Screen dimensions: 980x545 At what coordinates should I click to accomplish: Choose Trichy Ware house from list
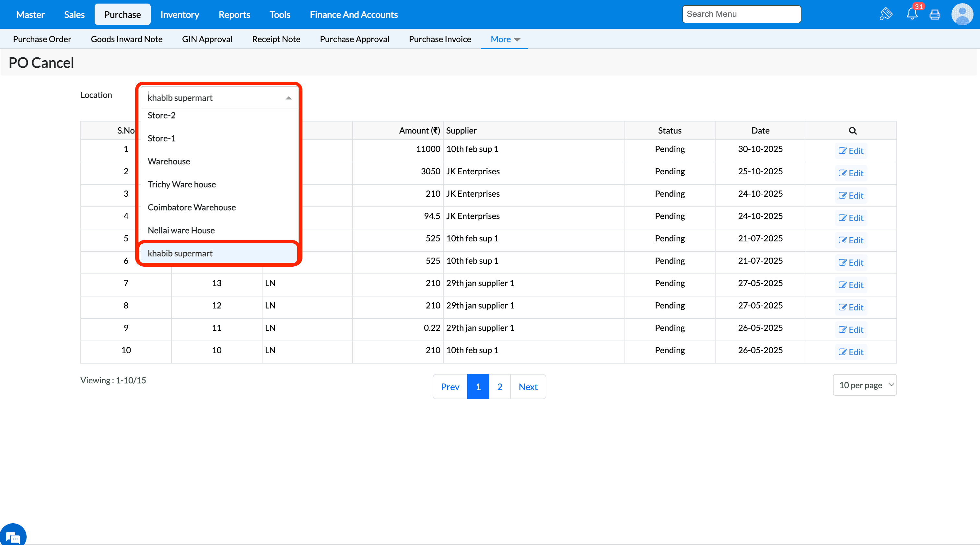[182, 184]
